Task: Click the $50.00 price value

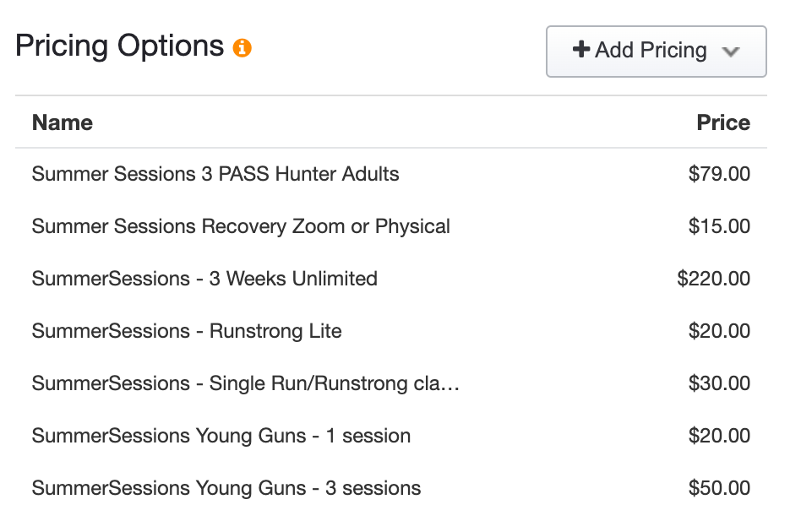Action: click(719, 488)
